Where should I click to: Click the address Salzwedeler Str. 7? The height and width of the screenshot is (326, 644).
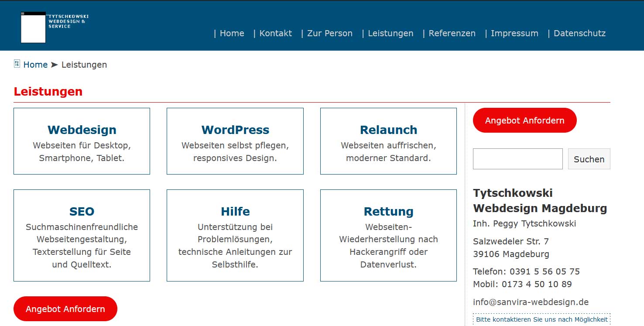[x=511, y=241]
